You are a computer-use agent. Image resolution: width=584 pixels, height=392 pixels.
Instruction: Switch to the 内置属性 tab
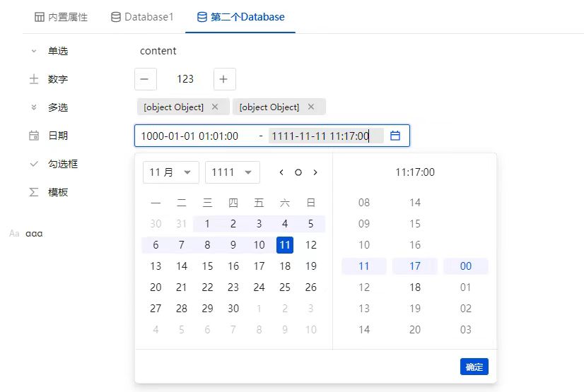61,17
